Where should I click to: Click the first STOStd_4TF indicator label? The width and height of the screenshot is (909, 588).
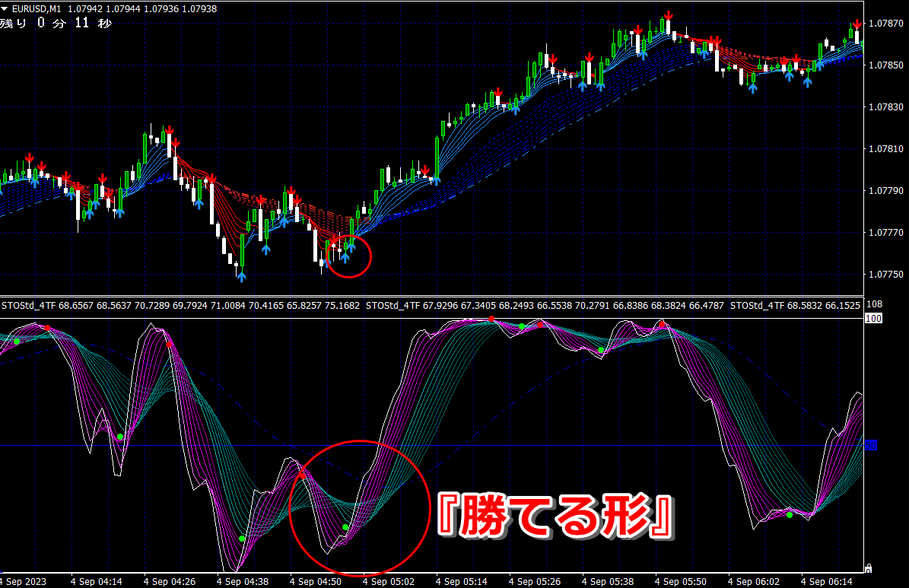tap(28, 305)
